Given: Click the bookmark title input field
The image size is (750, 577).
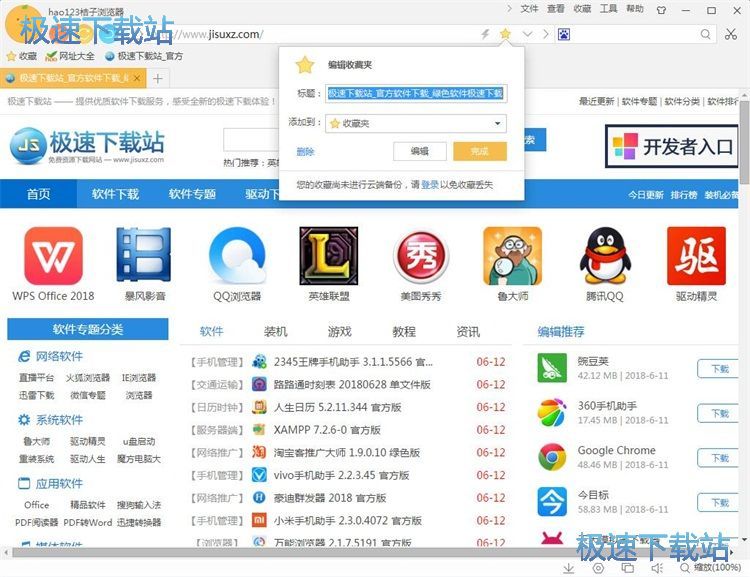Looking at the screenshot, I should (415, 93).
